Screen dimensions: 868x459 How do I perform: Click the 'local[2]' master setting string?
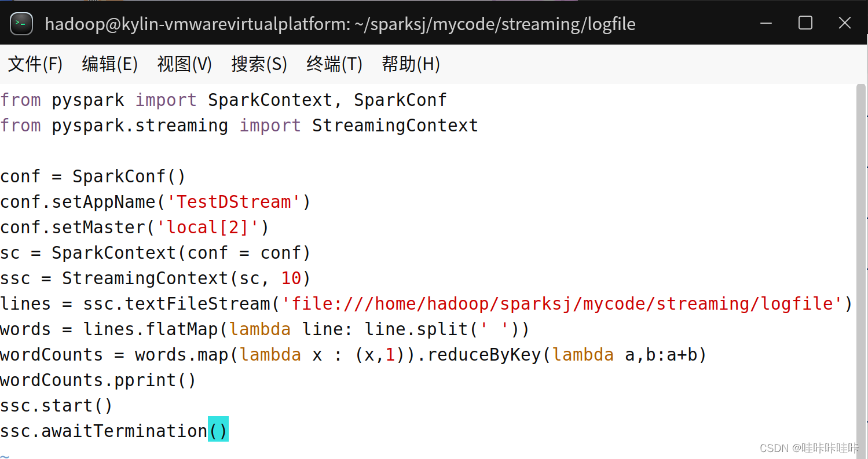coord(207,227)
